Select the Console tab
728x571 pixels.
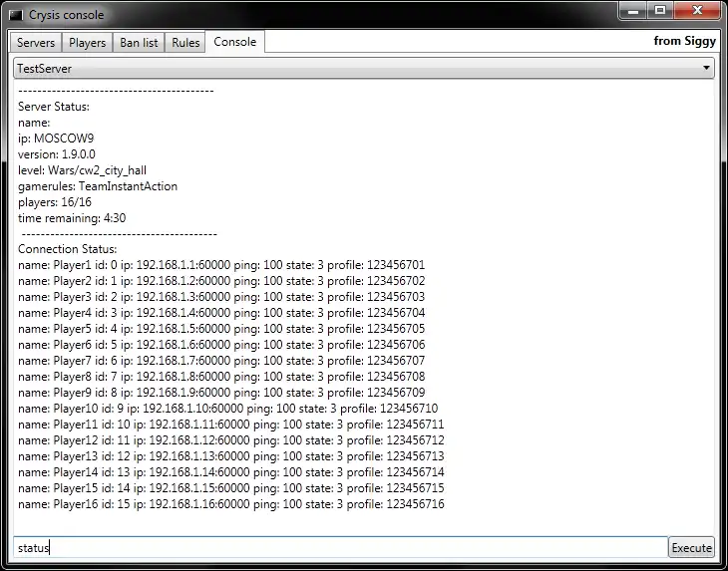[x=235, y=42]
